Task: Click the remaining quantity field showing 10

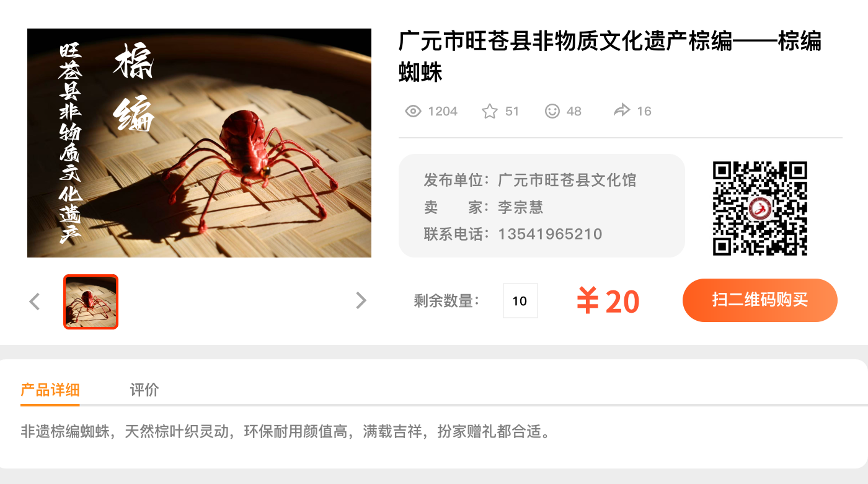Action: [x=520, y=301]
